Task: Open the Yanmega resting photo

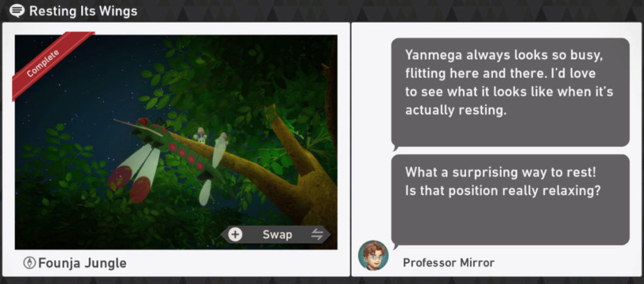Action: (x=176, y=142)
